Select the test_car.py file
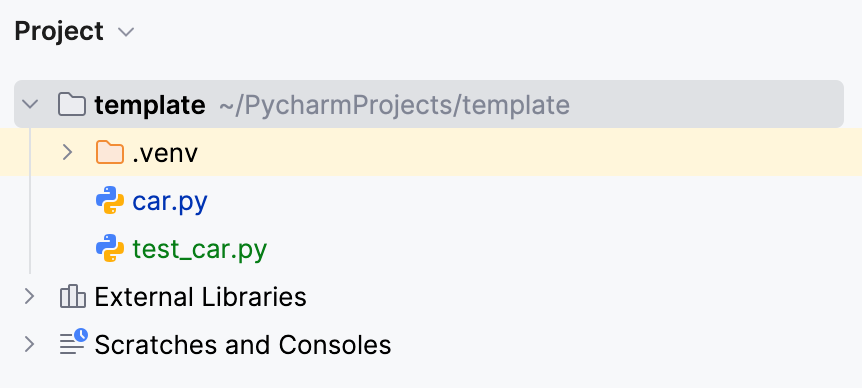862x388 pixels. click(x=200, y=250)
